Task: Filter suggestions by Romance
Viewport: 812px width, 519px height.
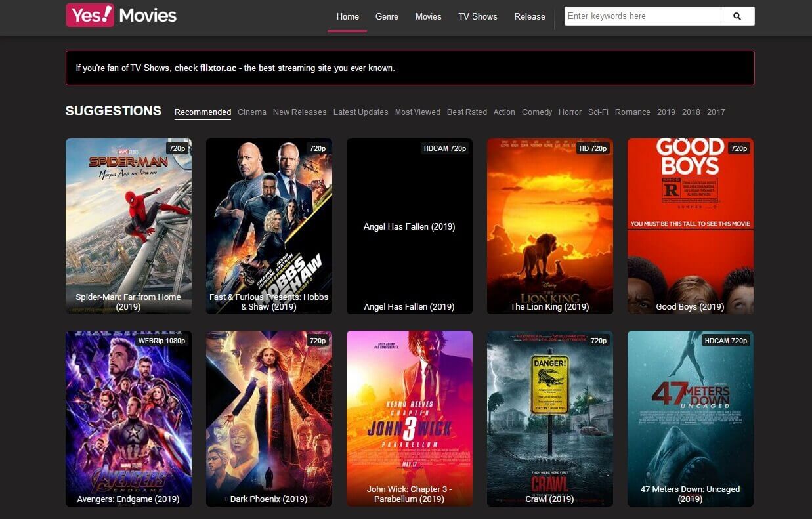Action: coord(633,112)
